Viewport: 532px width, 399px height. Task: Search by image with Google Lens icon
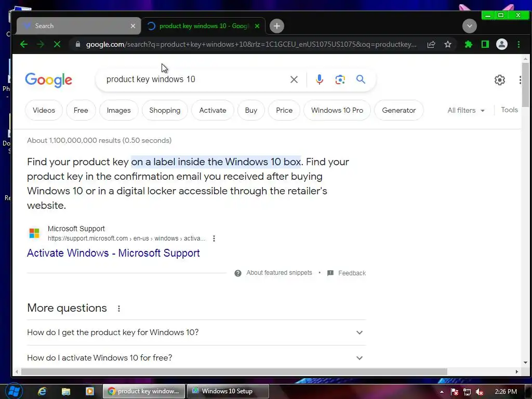[x=340, y=79]
